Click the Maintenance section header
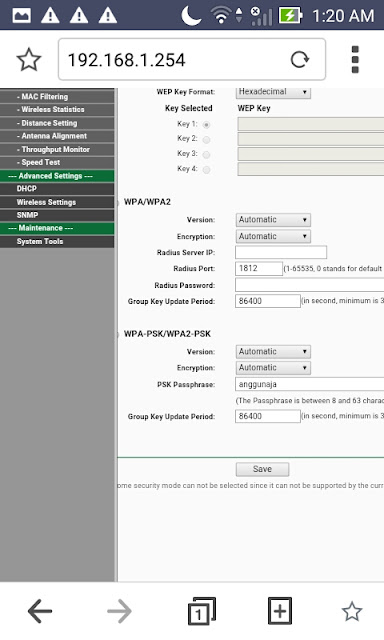 (x=57, y=228)
